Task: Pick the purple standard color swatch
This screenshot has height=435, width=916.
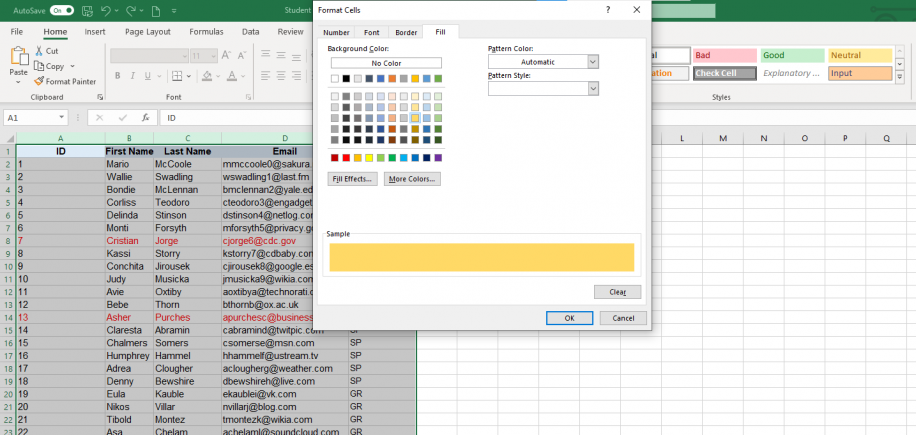Action: pyautogui.click(x=438, y=158)
